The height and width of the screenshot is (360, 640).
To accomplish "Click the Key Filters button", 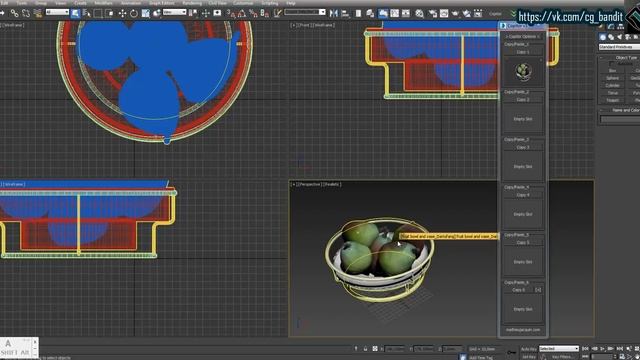I will point(563,357).
